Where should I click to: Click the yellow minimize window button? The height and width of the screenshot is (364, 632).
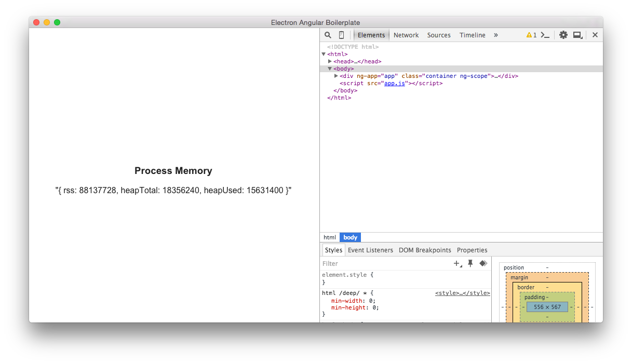tap(47, 22)
